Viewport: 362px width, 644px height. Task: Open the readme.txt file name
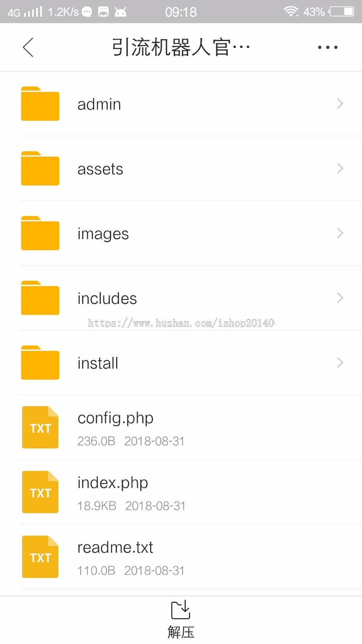tap(115, 548)
